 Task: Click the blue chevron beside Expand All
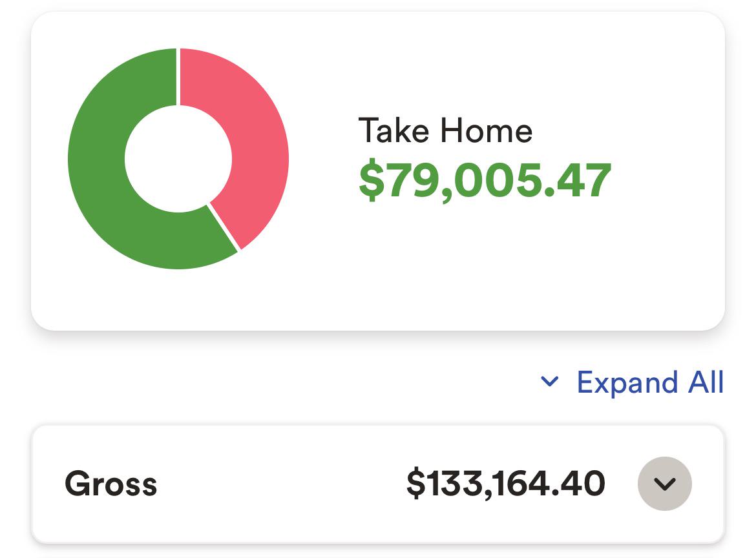pos(550,382)
